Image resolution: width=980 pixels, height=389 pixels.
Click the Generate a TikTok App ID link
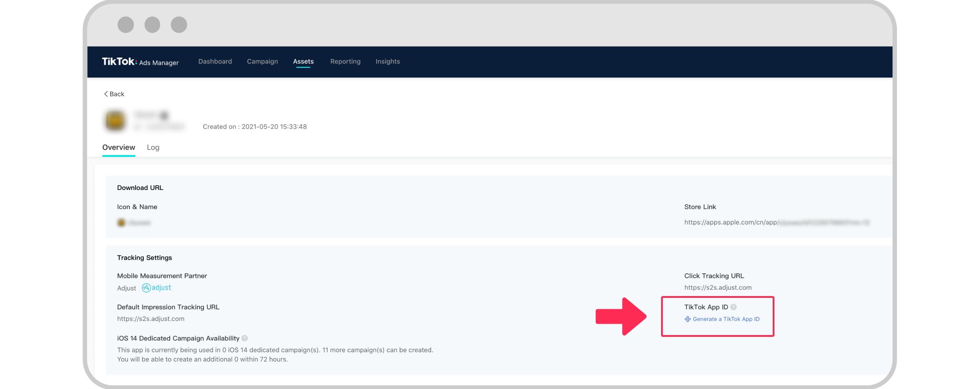[722, 319]
